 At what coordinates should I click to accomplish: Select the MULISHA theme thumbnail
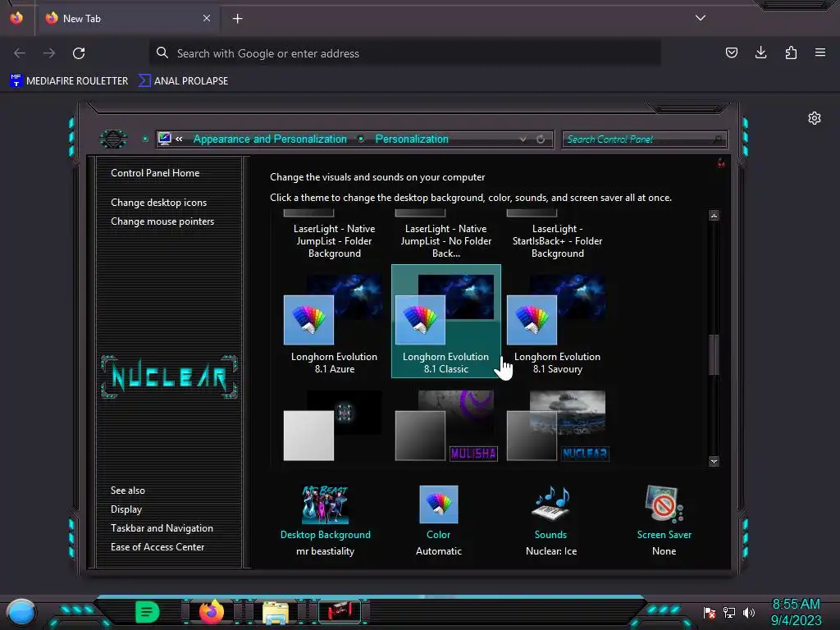pyautogui.click(x=446, y=426)
